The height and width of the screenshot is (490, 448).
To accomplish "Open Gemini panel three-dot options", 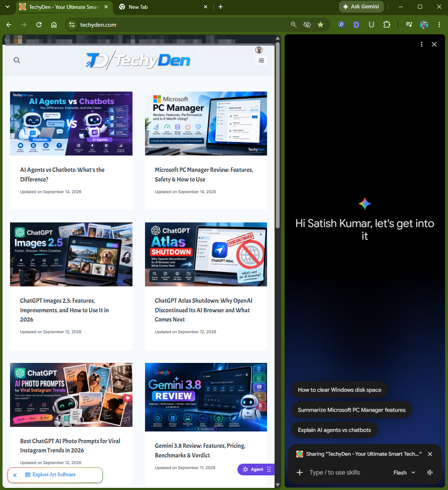I will pyautogui.click(x=422, y=44).
